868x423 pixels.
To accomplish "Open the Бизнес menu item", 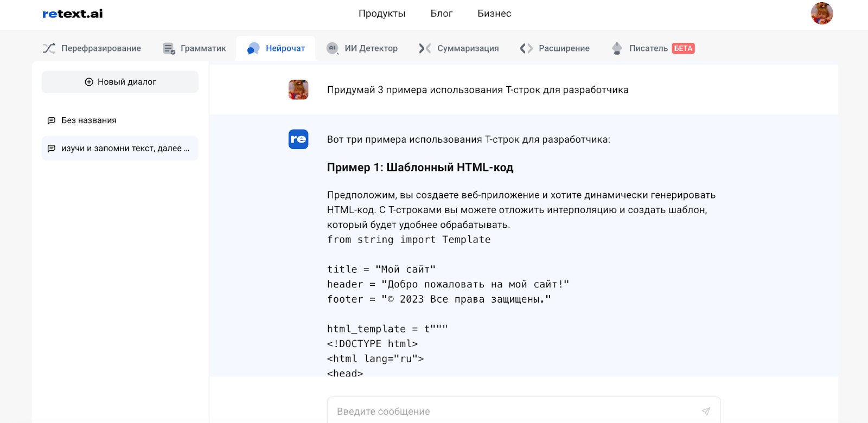I will click(494, 14).
